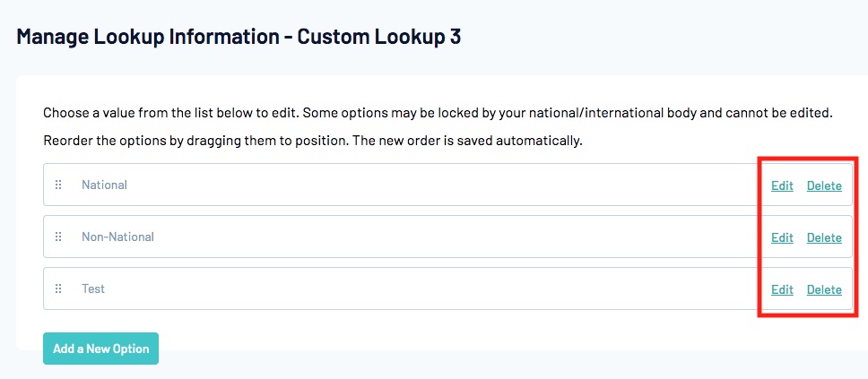
Task: Open Edit for the Non-National option
Action: (x=782, y=238)
